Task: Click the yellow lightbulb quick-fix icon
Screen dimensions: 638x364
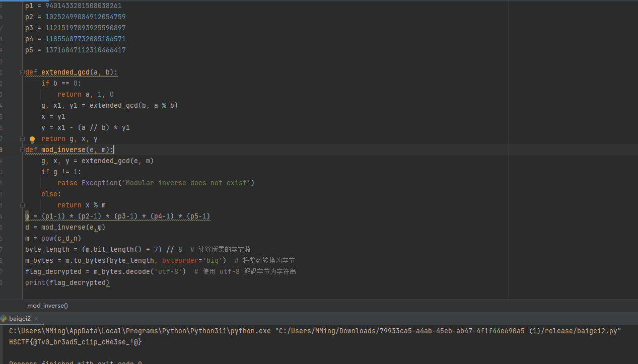Action: (32, 139)
